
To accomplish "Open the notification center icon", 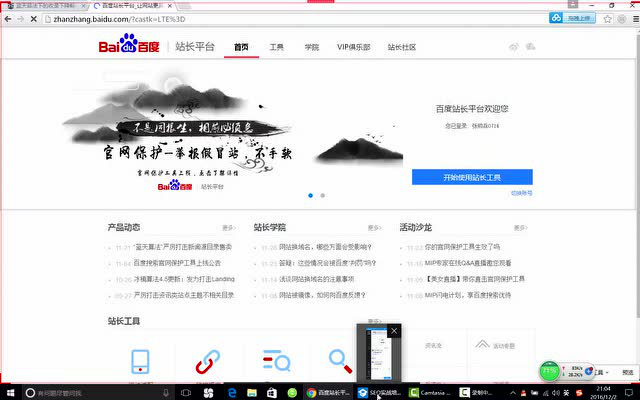I will 629,393.
